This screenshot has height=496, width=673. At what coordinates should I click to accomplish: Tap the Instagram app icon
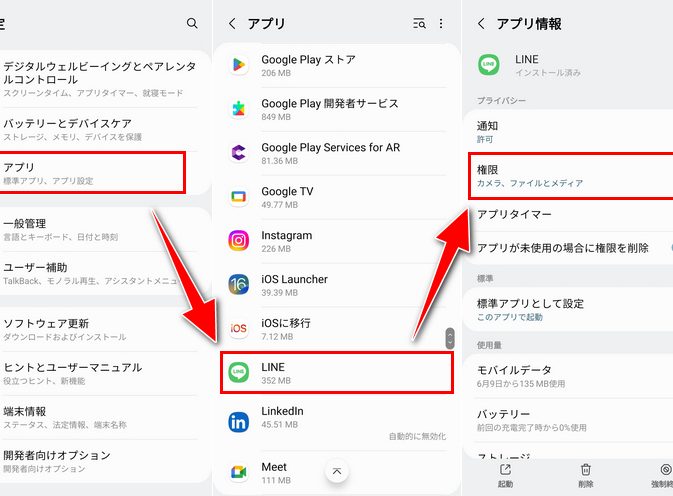click(x=238, y=241)
